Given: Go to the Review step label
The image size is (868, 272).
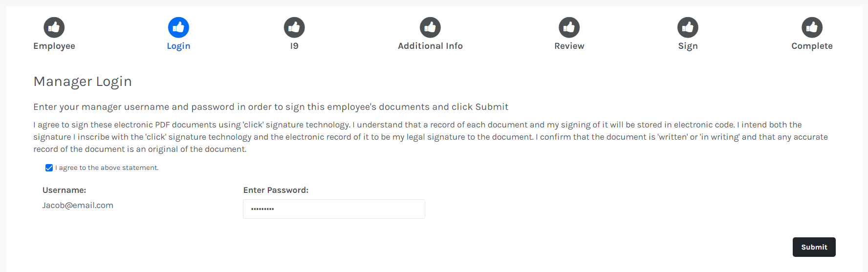Looking at the screenshot, I should click(x=569, y=46).
